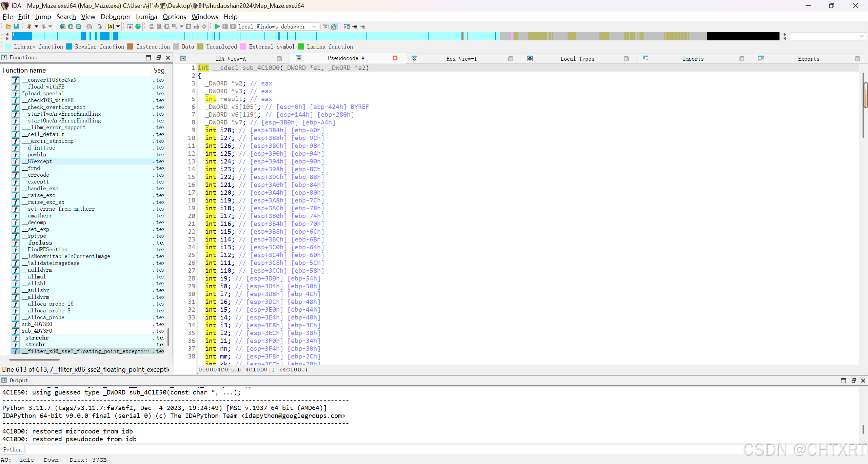Click the refresh pseudocode 'C' icon
Image resolution: width=868 pixels, height=464 pixels.
click(x=334, y=26)
